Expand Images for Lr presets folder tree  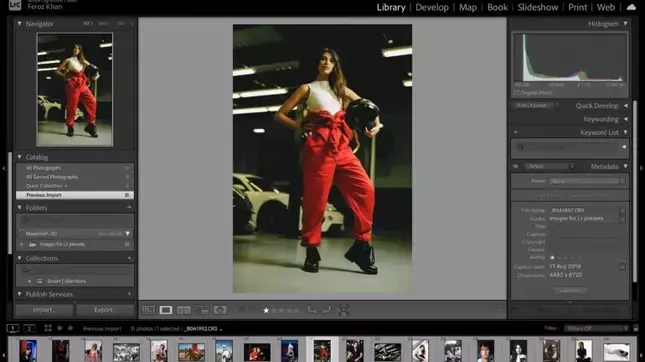(22, 244)
